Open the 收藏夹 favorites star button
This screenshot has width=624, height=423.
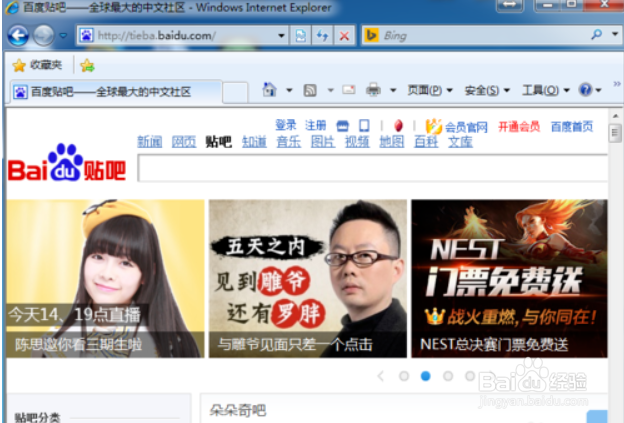click(x=37, y=65)
